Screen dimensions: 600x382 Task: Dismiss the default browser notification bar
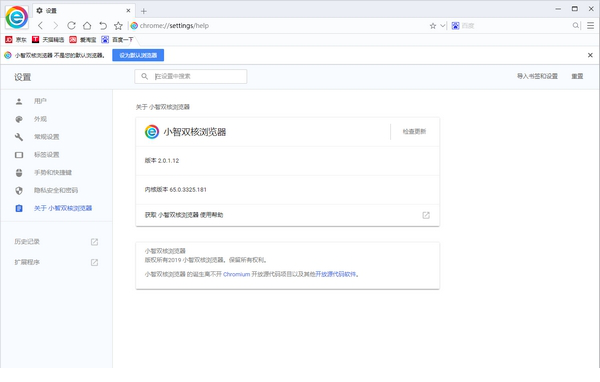coord(590,55)
